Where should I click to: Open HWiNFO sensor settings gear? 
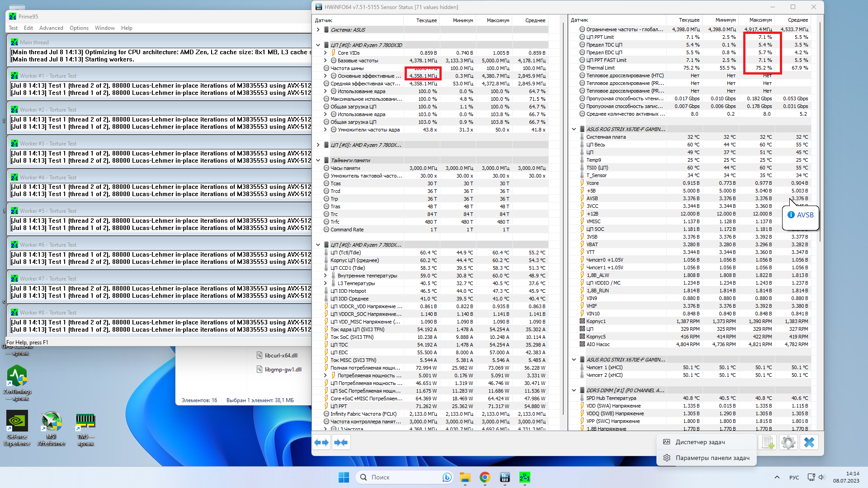[788, 442]
